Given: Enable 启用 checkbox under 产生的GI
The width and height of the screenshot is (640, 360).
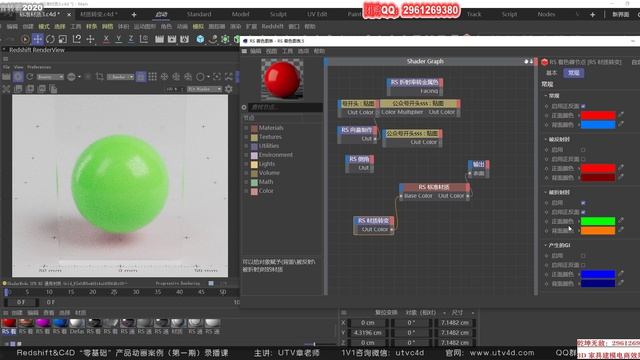Looking at the screenshot, I should 583,256.
